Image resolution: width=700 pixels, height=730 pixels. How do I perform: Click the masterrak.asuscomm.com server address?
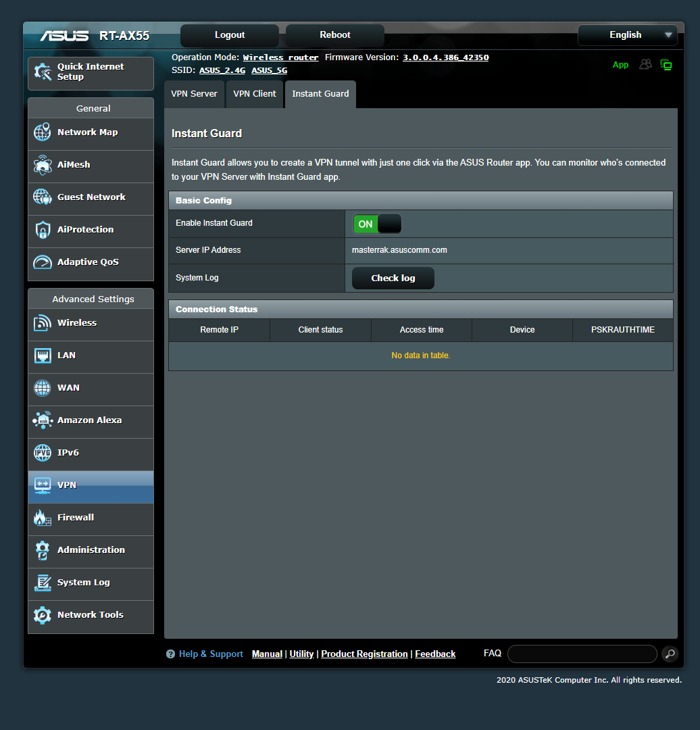(399, 250)
